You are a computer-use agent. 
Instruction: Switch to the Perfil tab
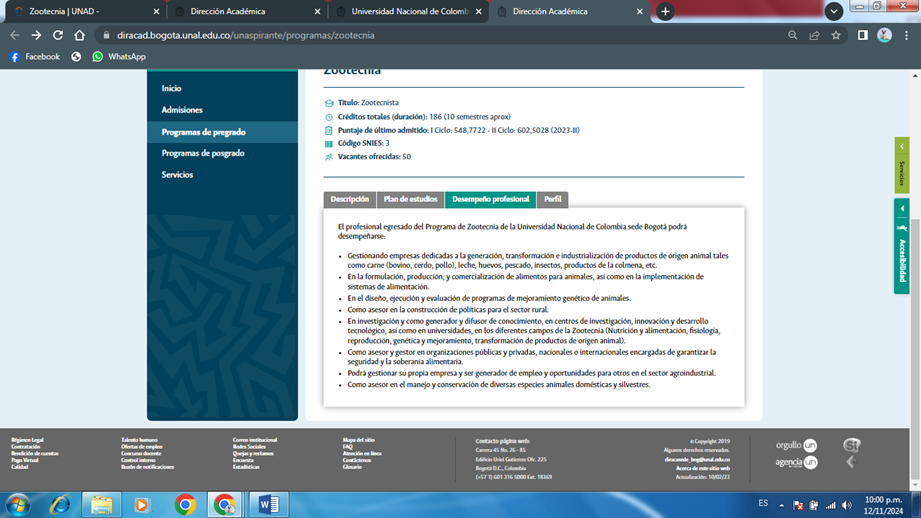point(553,199)
